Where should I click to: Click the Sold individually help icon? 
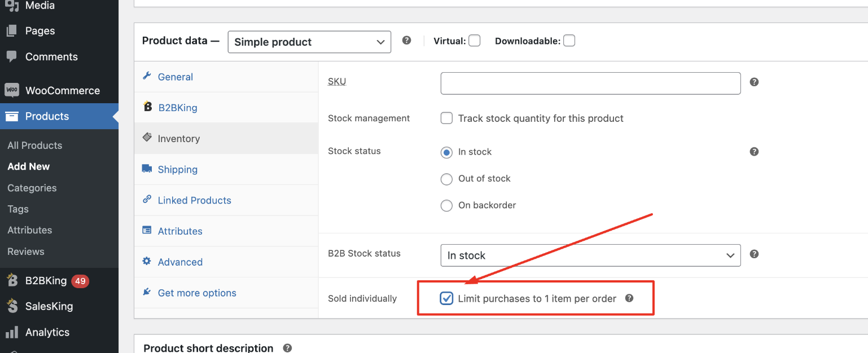tap(629, 298)
